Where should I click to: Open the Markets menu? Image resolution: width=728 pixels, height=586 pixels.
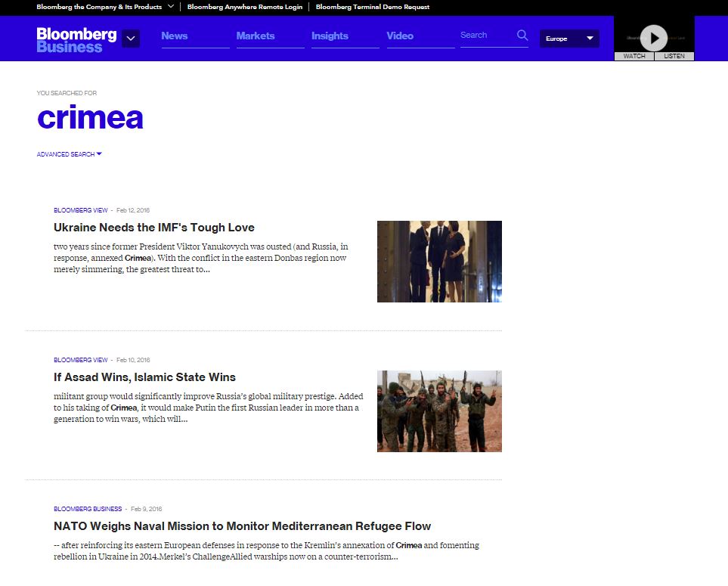coord(256,36)
